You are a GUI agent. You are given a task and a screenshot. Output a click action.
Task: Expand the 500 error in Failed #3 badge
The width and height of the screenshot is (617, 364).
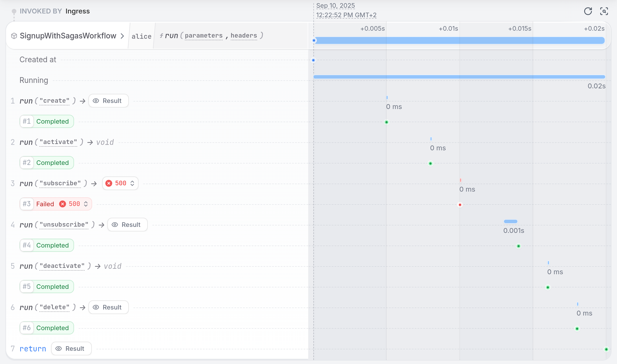point(86,204)
